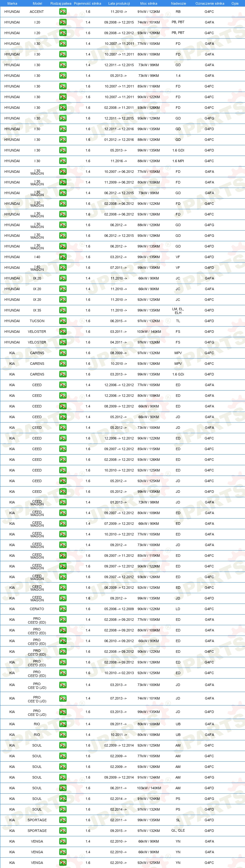Click fuel icon in SPORTAGE 09.2015 row
The width and height of the screenshot is (245, 868).
[x=63, y=831]
